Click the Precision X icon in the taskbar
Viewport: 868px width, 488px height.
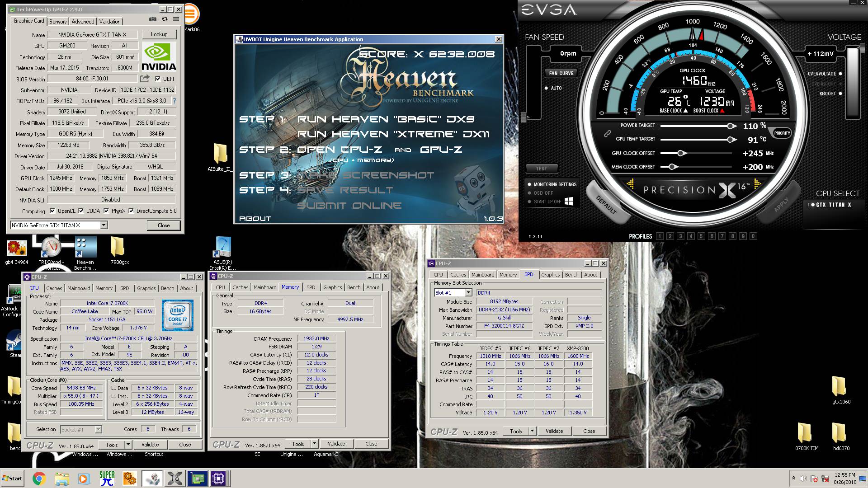(175, 479)
